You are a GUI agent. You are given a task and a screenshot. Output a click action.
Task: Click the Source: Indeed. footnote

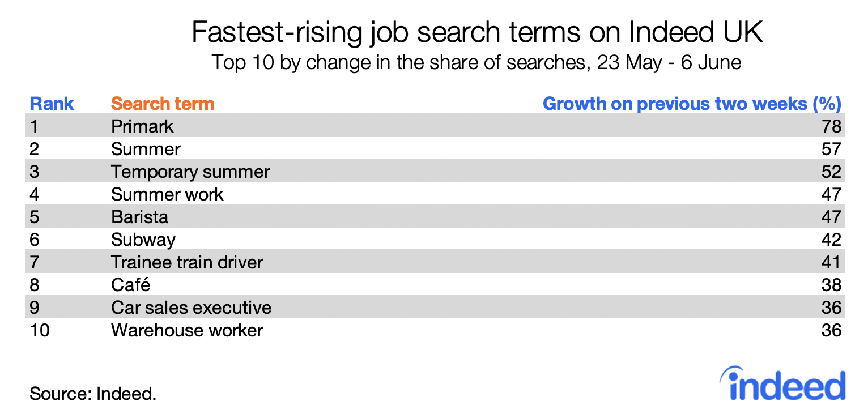pos(93,393)
